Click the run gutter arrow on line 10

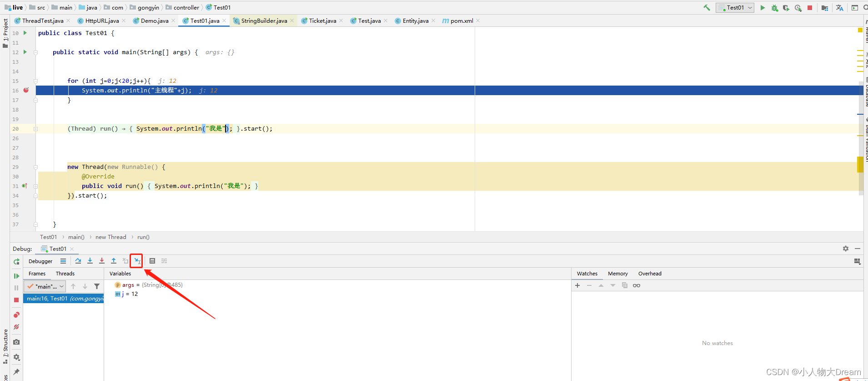pos(25,33)
